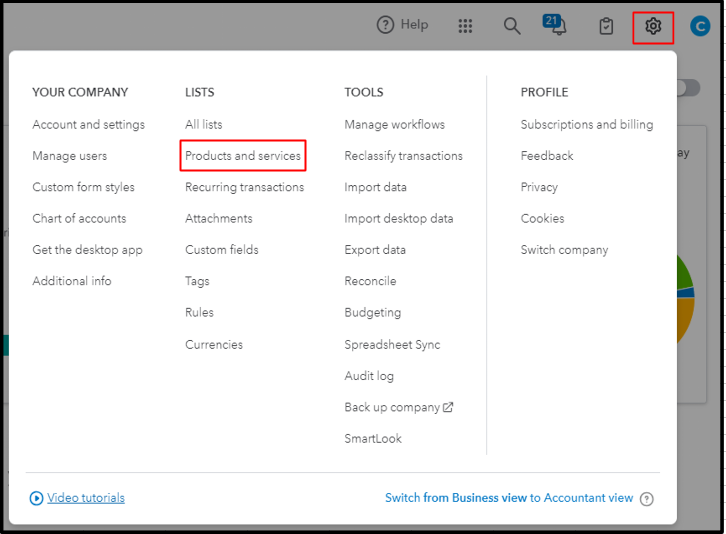Open Products and services list

243,156
